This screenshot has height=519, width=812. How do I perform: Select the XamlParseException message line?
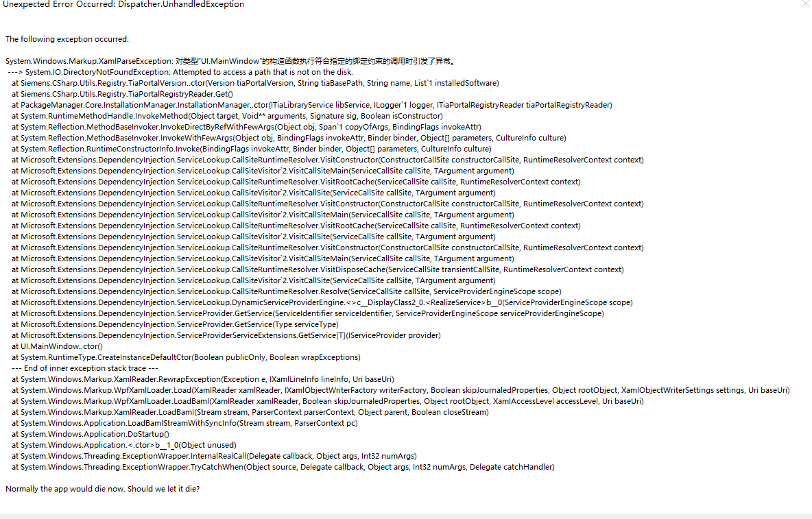[231, 61]
